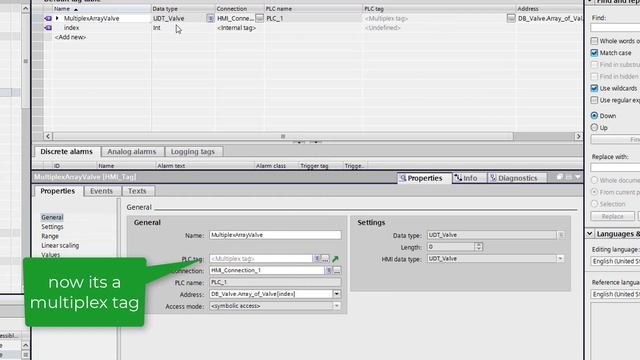Open the Diagnostics inspector tab
This screenshot has height=360, width=640.
pyautogui.click(x=517, y=178)
